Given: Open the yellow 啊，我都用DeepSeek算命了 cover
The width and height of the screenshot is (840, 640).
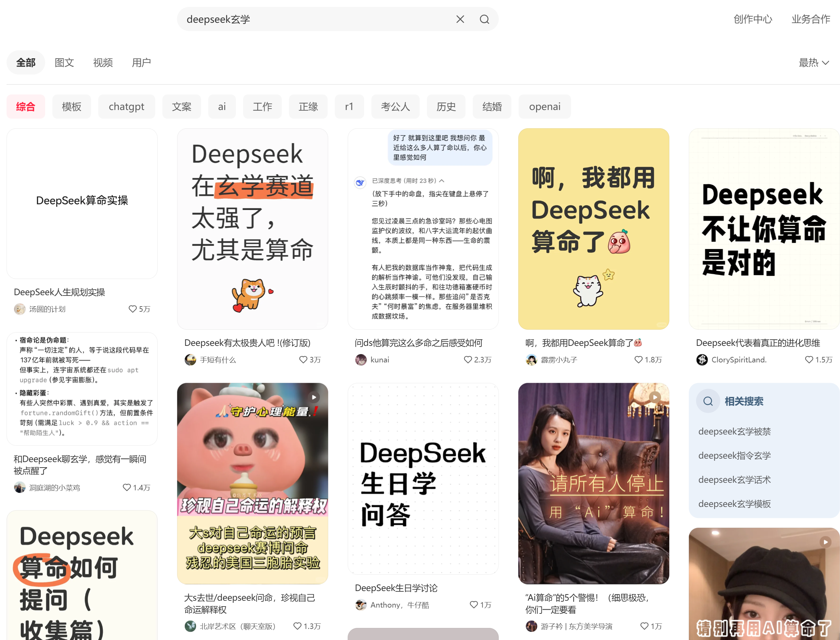Looking at the screenshot, I should pyautogui.click(x=593, y=229).
